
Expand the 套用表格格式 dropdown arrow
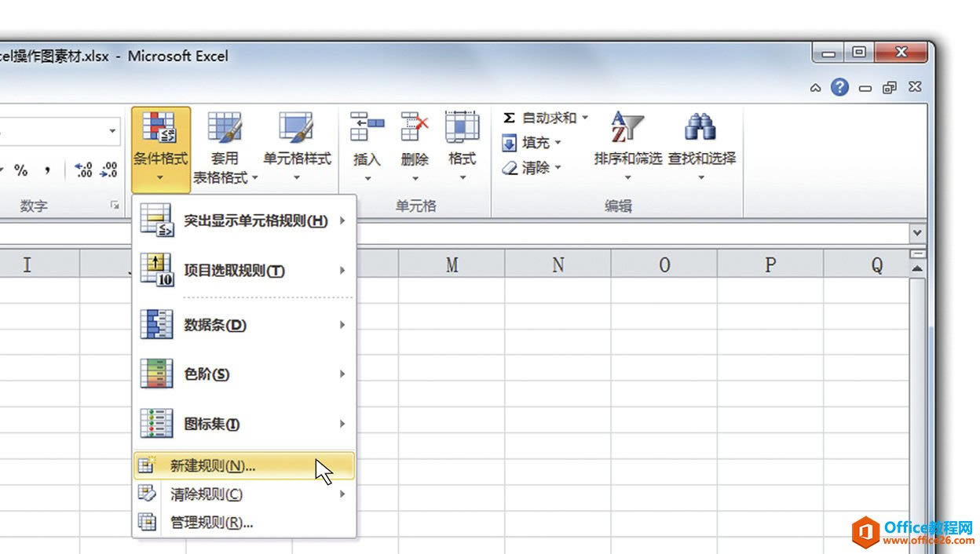255,178
